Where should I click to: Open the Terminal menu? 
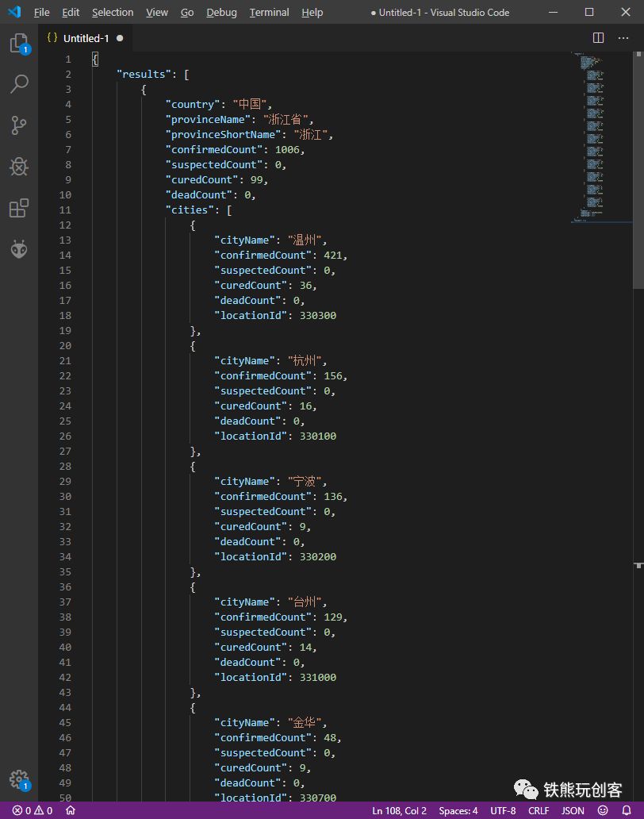(269, 12)
